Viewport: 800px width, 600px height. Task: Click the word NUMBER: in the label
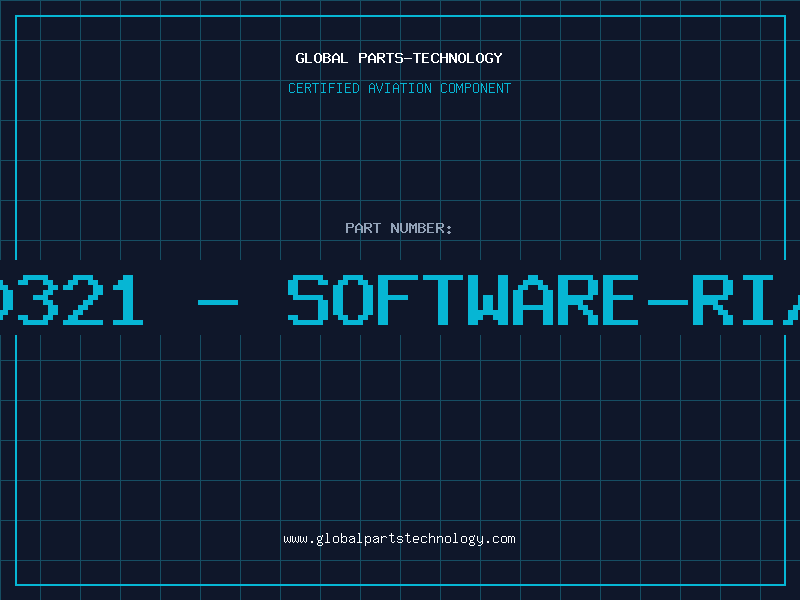(422, 229)
